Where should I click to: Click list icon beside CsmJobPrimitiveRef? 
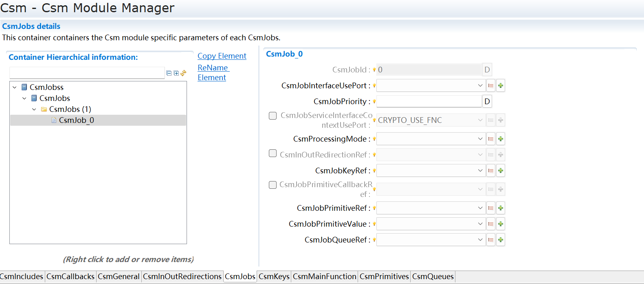click(491, 208)
